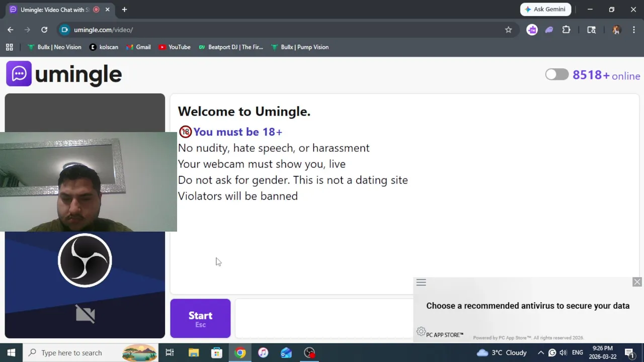This screenshot has width=644, height=362.
Task: Open Bullx Neo Vision bookmark
Action: pos(54,47)
